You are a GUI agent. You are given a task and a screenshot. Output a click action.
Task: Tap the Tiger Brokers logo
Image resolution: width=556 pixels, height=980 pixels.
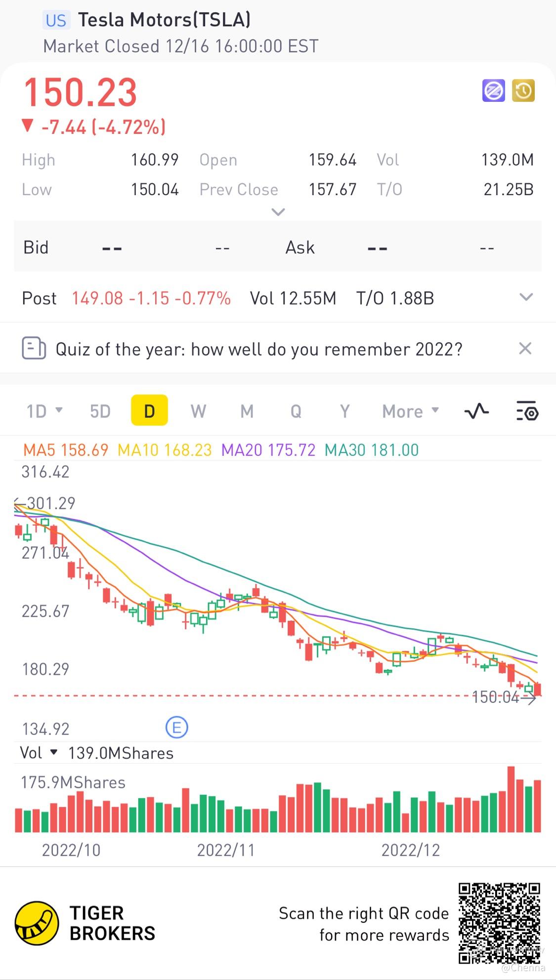point(37,923)
